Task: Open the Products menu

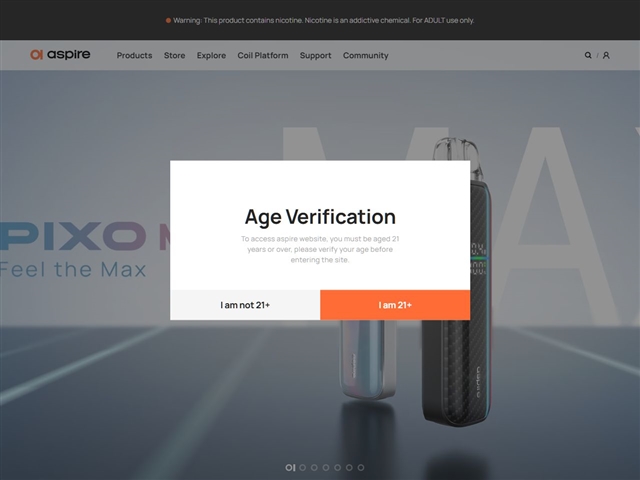Action: (x=134, y=55)
